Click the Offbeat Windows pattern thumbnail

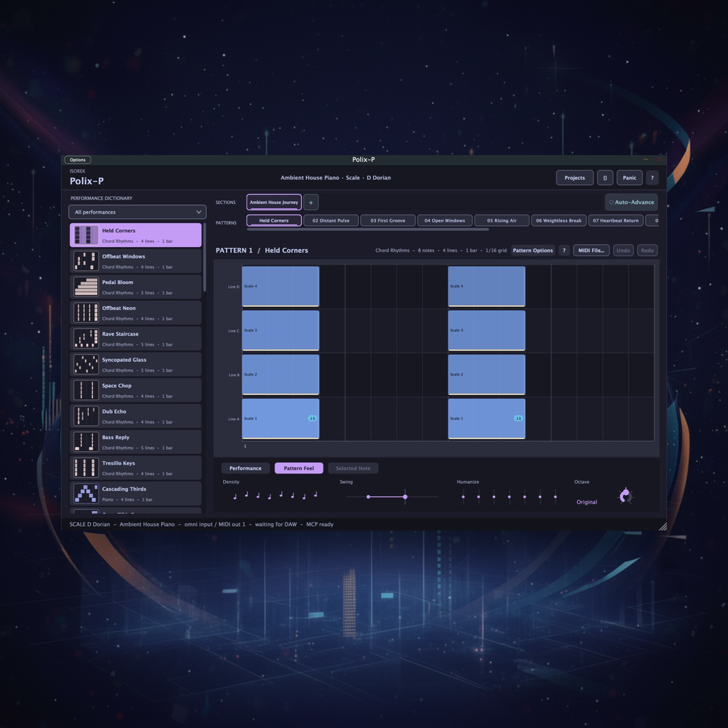(86, 261)
